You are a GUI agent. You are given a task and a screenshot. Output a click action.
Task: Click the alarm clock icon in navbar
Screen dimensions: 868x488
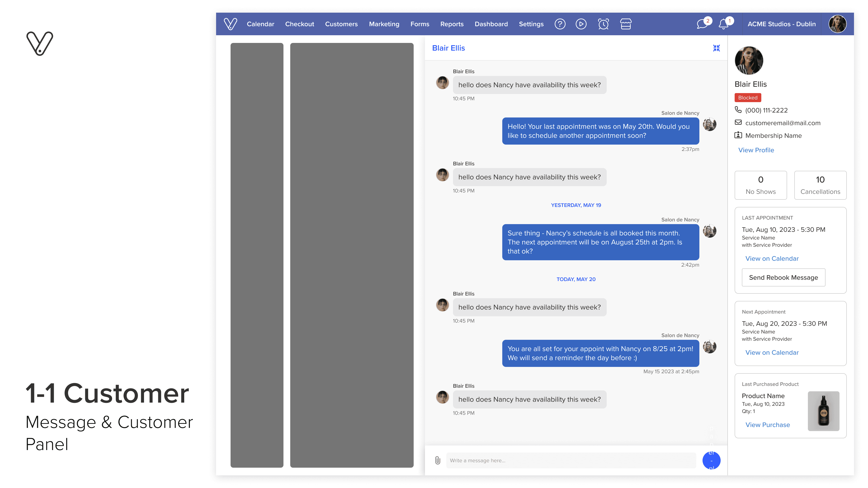pos(603,24)
